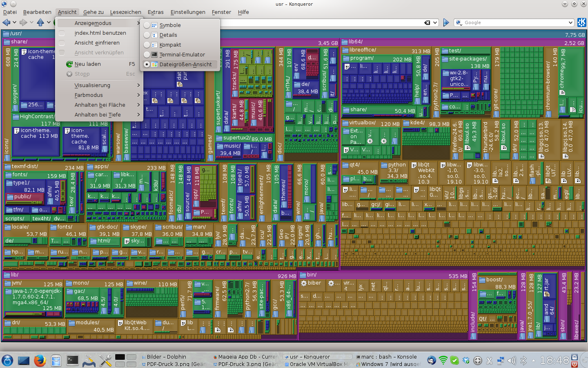
Task: Clear the location bar text
Action: [x=427, y=22]
